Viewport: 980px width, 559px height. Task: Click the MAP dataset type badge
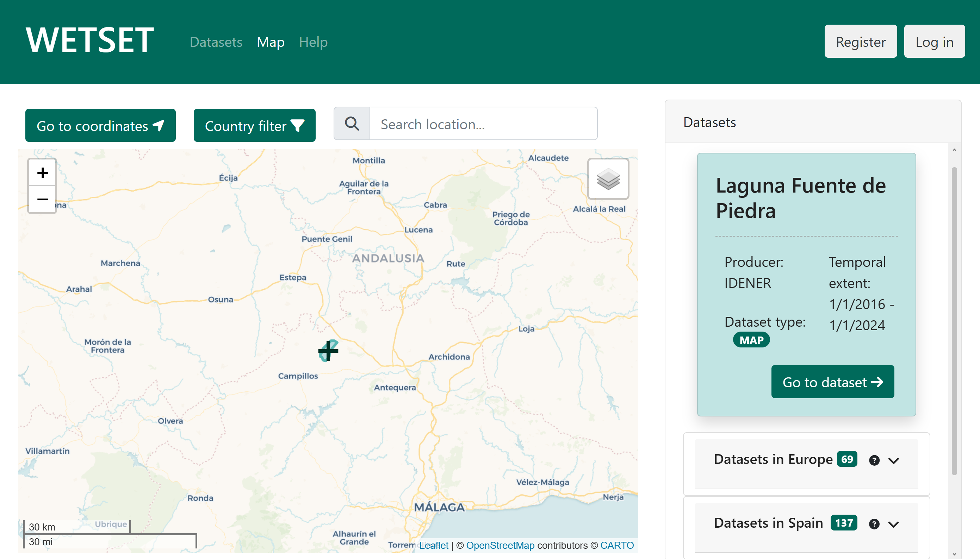[751, 339]
